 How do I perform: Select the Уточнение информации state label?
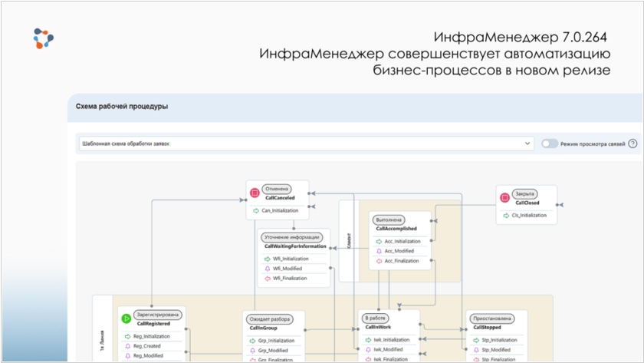[x=291, y=237]
